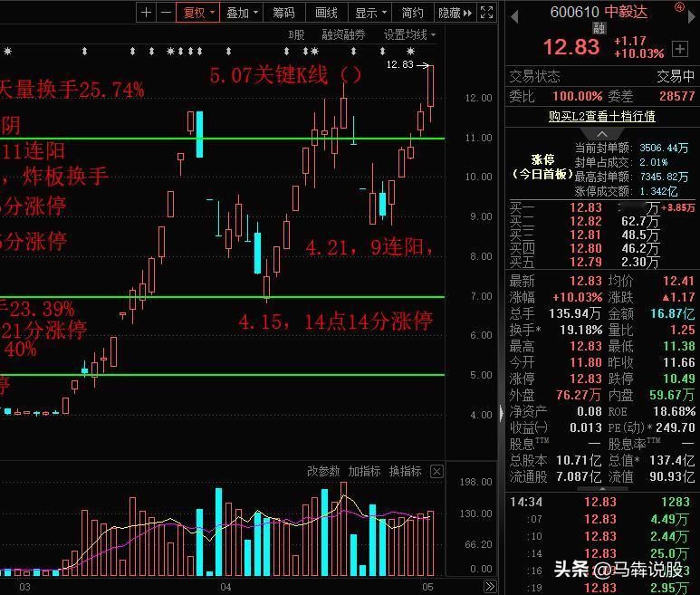
Task: Zoom in chart with plus button
Action: click(146, 12)
